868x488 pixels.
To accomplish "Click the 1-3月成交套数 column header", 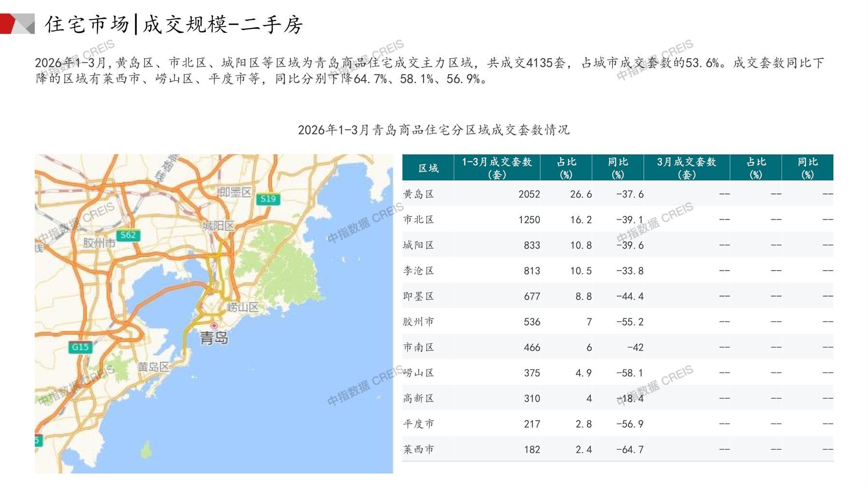I will pos(497,168).
